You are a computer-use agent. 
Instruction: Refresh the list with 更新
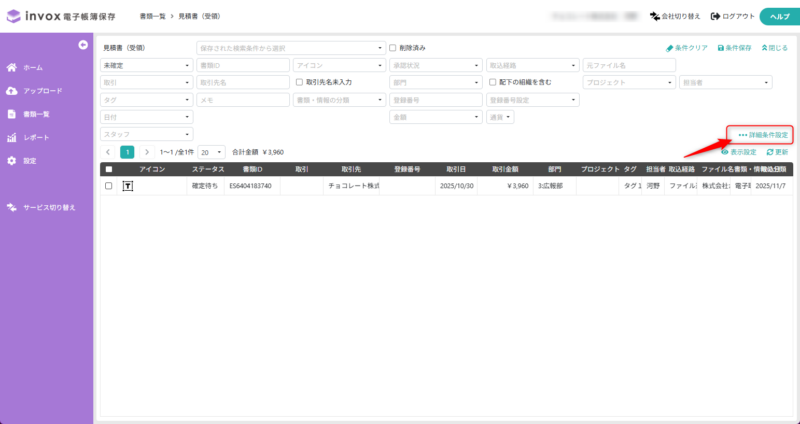click(x=777, y=152)
